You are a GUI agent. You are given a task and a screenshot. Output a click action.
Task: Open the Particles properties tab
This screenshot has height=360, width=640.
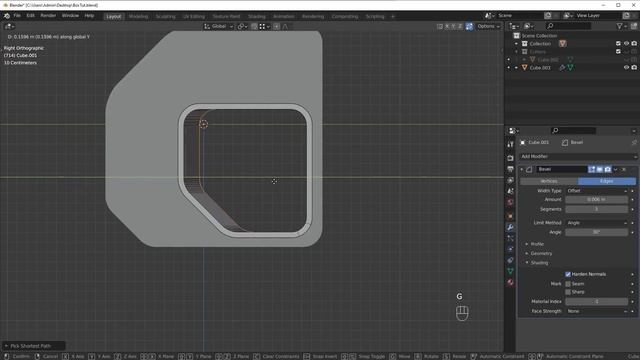[510, 238]
